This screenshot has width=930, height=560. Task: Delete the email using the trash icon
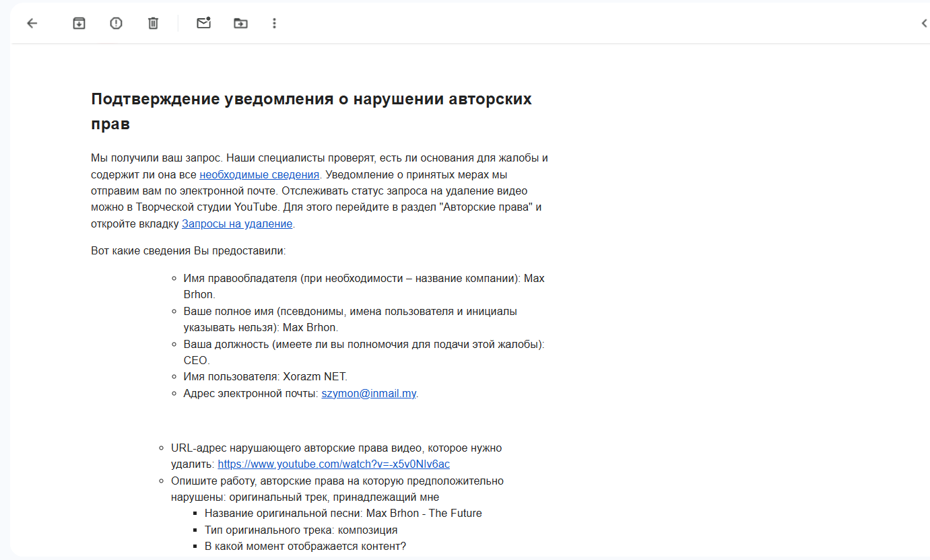point(153,24)
